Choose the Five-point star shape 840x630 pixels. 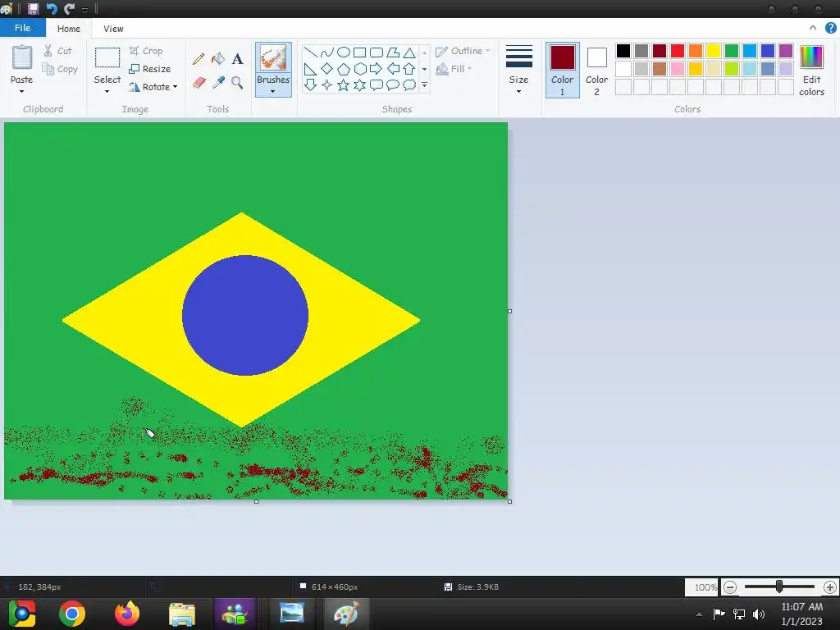coord(344,84)
